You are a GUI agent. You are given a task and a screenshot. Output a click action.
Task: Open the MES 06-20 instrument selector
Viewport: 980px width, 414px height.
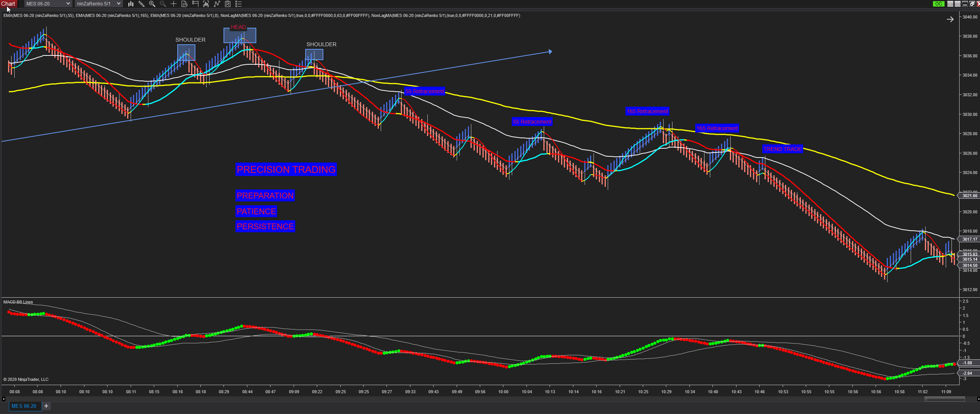[x=48, y=4]
